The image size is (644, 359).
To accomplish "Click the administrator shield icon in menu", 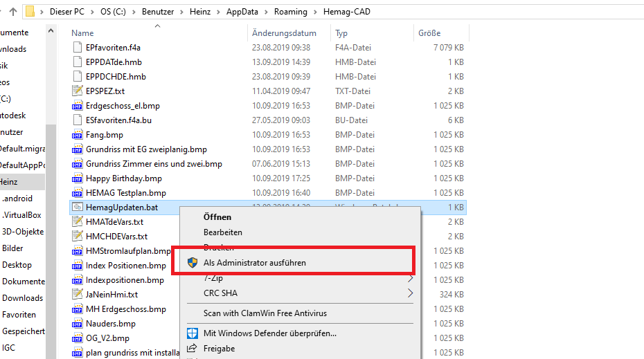I will tap(192, 263).
